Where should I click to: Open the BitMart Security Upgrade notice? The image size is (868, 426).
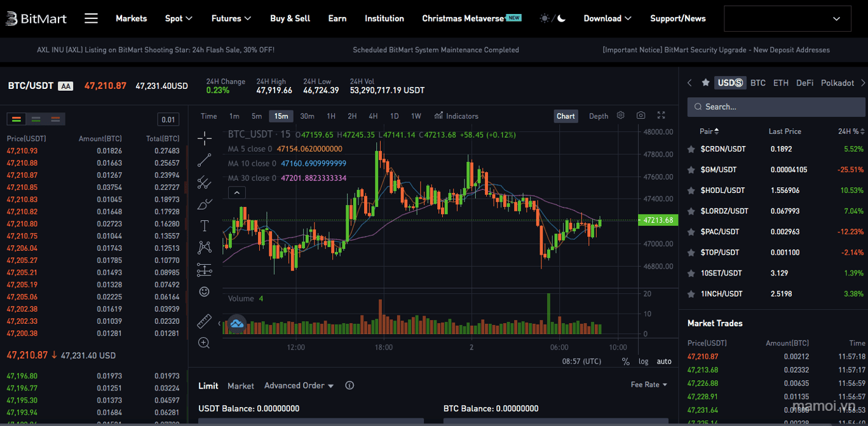click(716, 50)
